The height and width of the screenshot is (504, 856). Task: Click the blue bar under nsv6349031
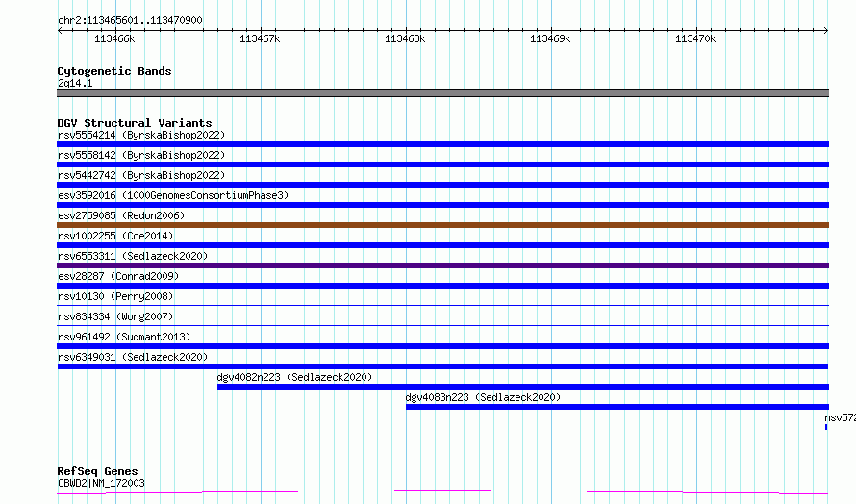pyautogui.click(x=442, y=366)
